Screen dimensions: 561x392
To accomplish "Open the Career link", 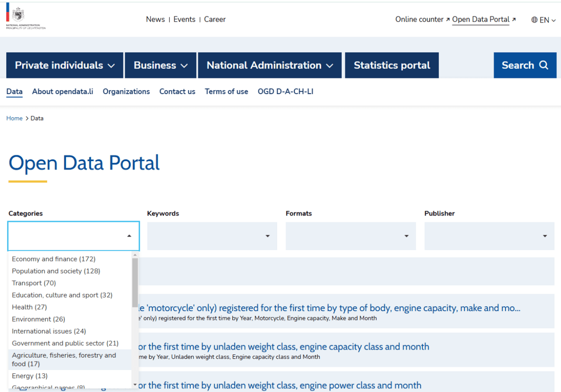I will coord(215,19).
